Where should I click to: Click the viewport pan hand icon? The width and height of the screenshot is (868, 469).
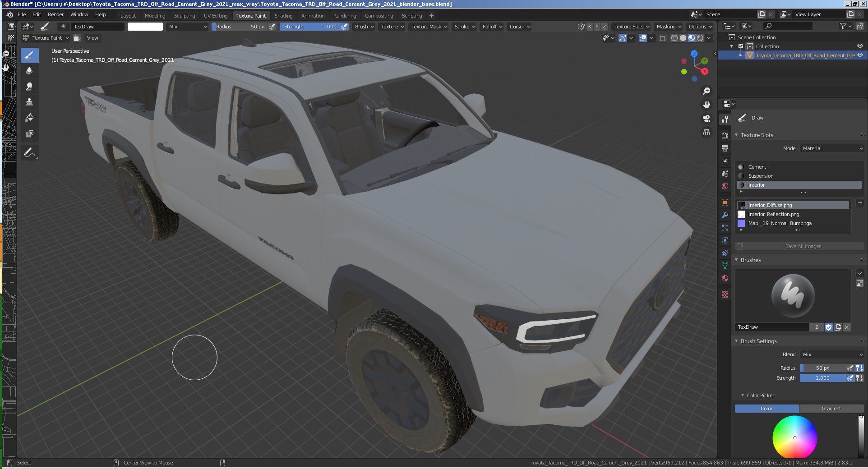(706, 105)
